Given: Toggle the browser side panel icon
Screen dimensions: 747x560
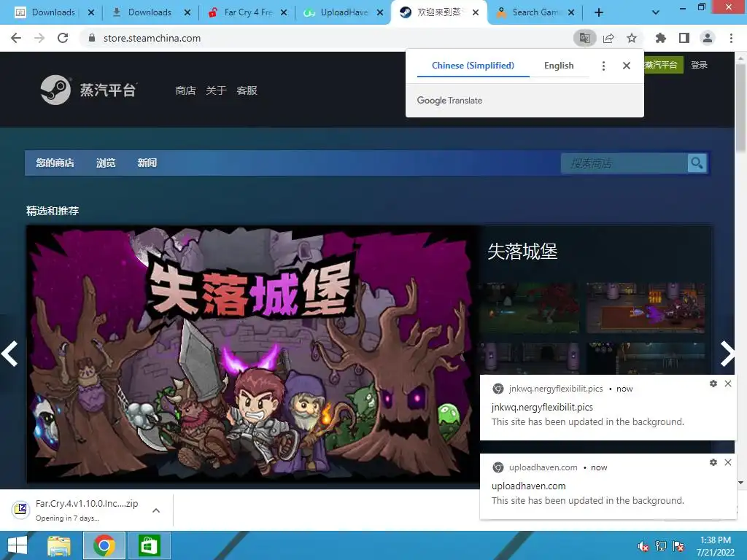Looking at the screenshot, I should (x=684, y=38).
